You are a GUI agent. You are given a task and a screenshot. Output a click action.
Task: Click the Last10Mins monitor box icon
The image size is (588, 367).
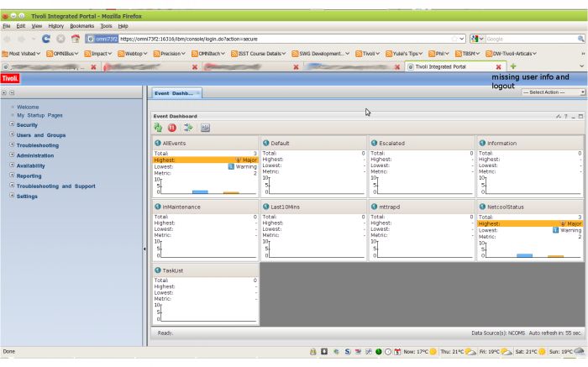click(266, 207)
